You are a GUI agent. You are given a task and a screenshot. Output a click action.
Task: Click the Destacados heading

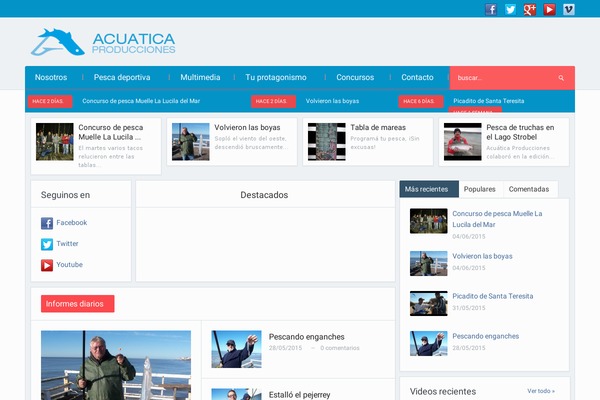pos(264,195)
